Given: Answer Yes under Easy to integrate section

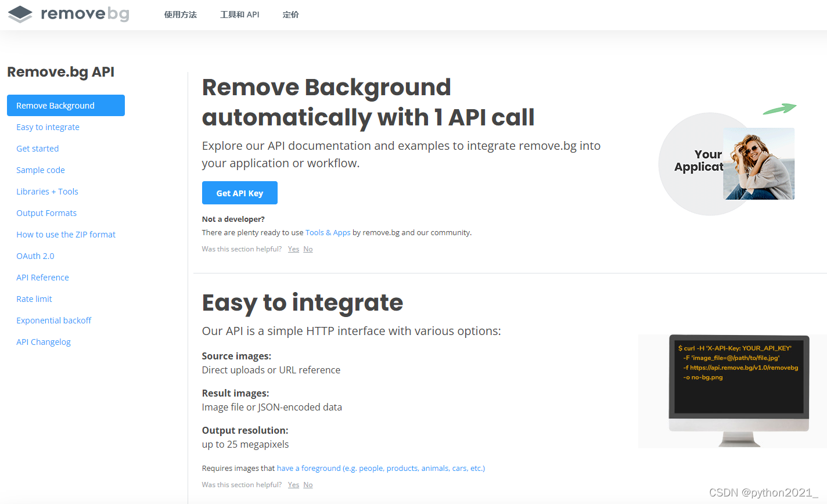Looking at the screenshot, I should (293, 485).
